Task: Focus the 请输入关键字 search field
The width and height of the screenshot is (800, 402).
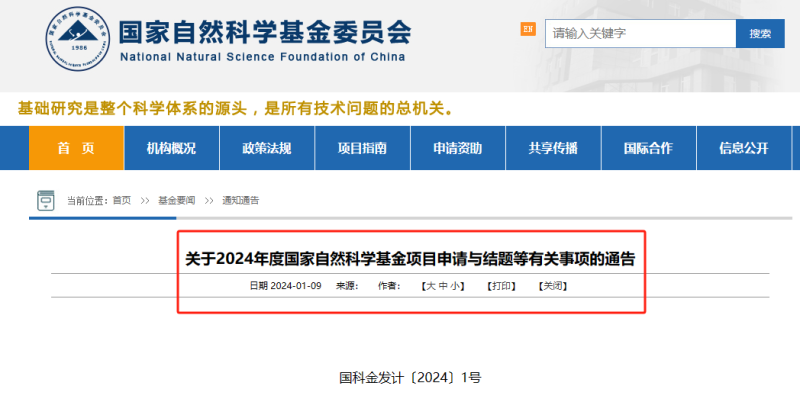Action: click(640, 34)
